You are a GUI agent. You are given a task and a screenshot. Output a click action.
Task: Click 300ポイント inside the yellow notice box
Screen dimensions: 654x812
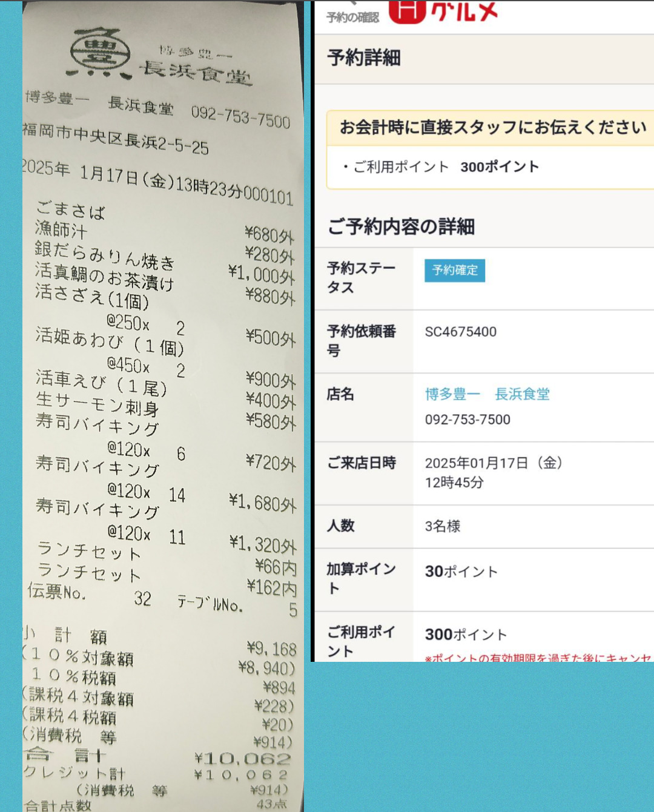pos(499,167)
